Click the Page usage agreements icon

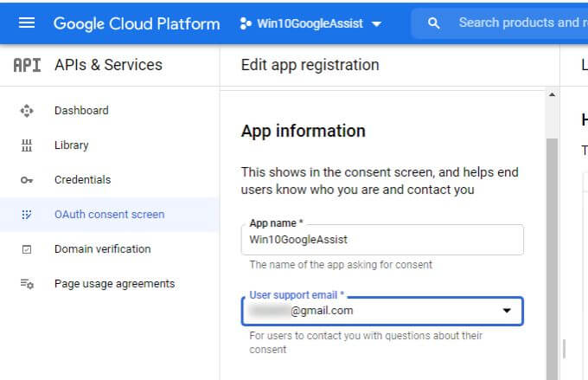(27, 284)
